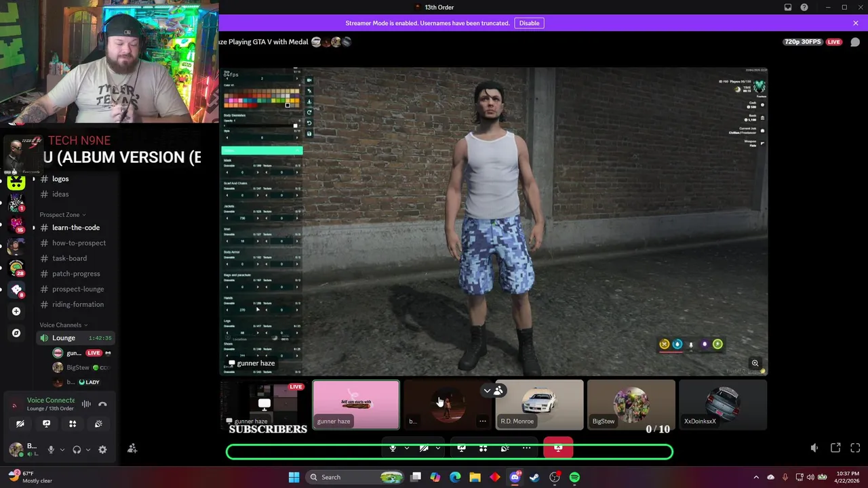
Task: Hide participants with the chevron members toggle
Action: click(x=492, y=390)
